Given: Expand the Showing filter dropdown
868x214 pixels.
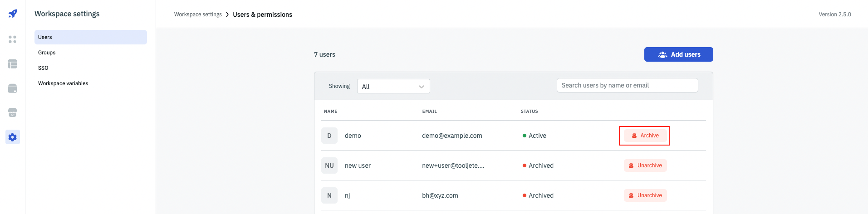Looking at the screenshot, I should click(393, 86).
